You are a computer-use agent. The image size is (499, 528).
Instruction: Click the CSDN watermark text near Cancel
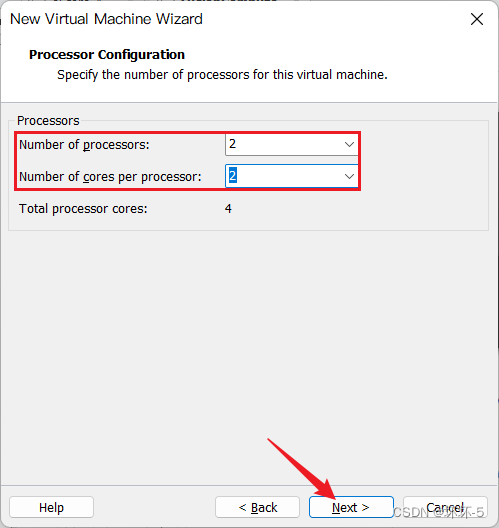(x=438, y=513)
